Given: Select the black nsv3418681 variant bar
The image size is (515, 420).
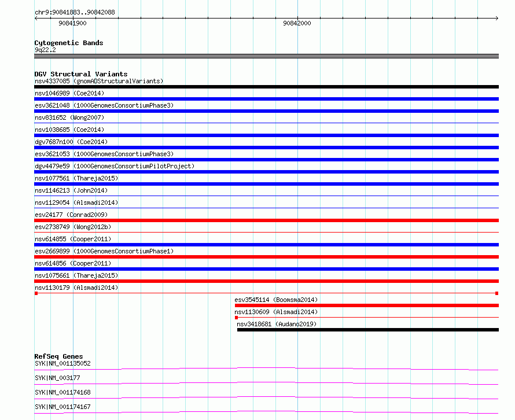Looking at the screenshot, I should tap(368, 330).
